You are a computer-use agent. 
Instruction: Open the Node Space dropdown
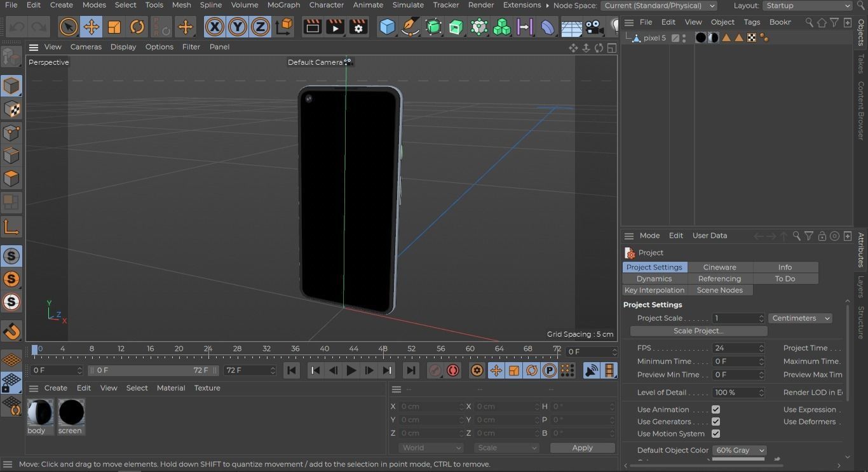click(658, 6)
